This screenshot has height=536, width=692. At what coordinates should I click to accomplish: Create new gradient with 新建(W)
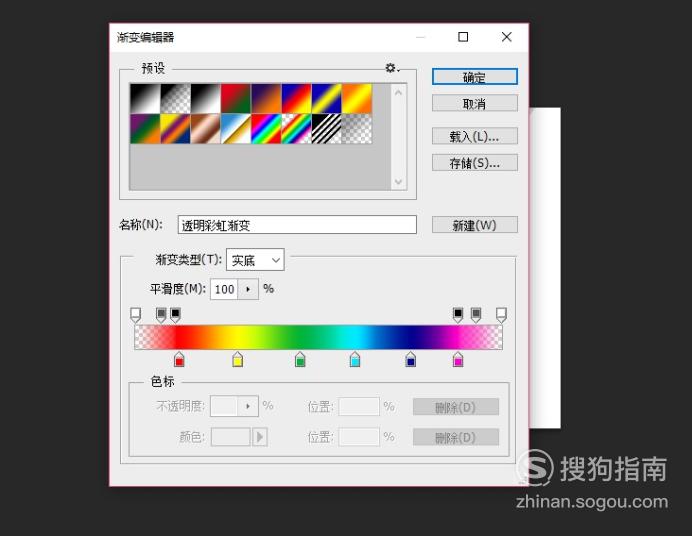coord(475,225)
